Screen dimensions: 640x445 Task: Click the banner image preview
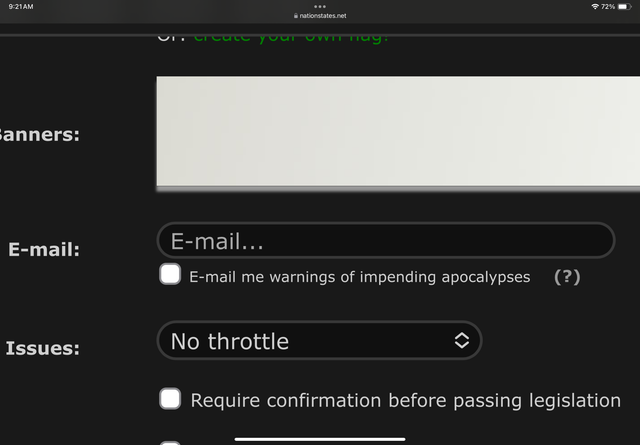[x=398, y=131]
